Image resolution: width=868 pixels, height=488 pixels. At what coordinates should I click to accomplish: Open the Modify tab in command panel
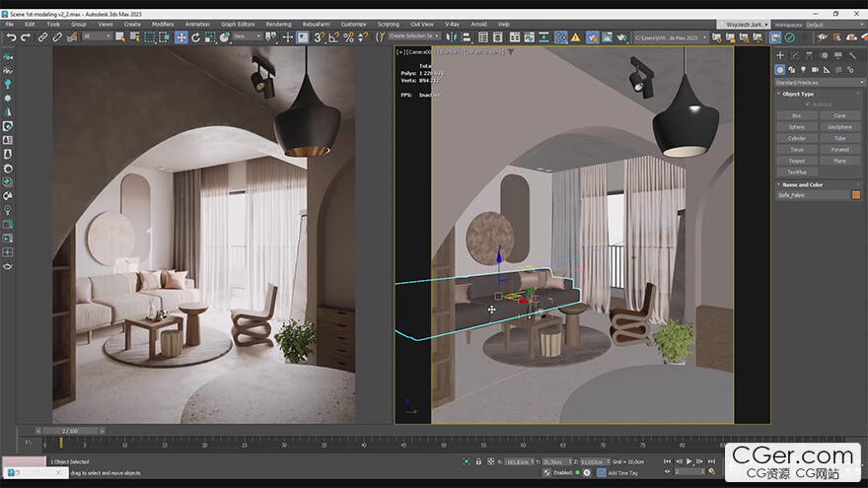[x=796, y=55]
